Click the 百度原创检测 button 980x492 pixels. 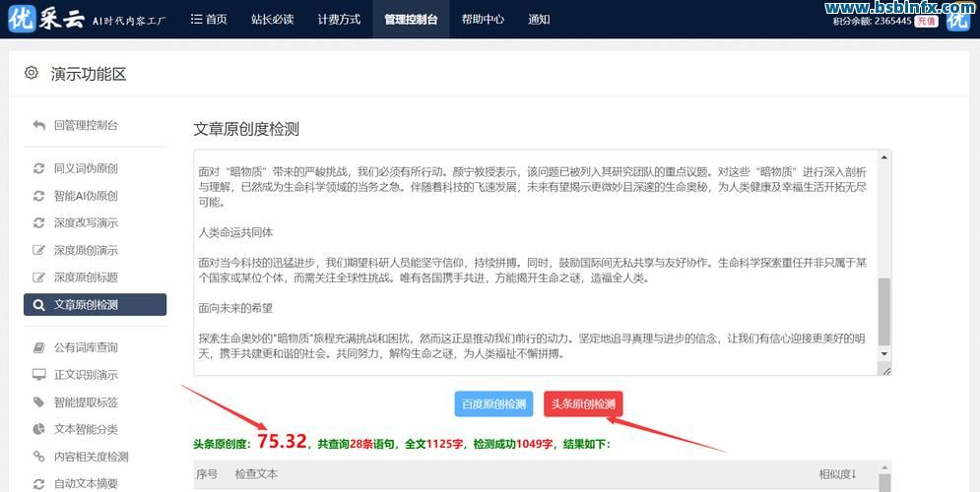point(493,404)
